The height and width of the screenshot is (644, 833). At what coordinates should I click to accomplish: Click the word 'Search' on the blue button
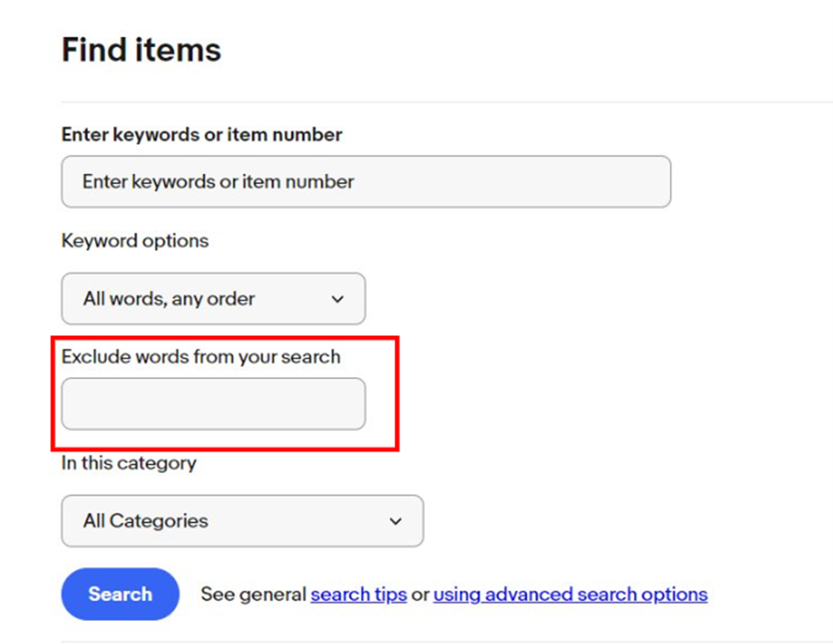point(120,594)
